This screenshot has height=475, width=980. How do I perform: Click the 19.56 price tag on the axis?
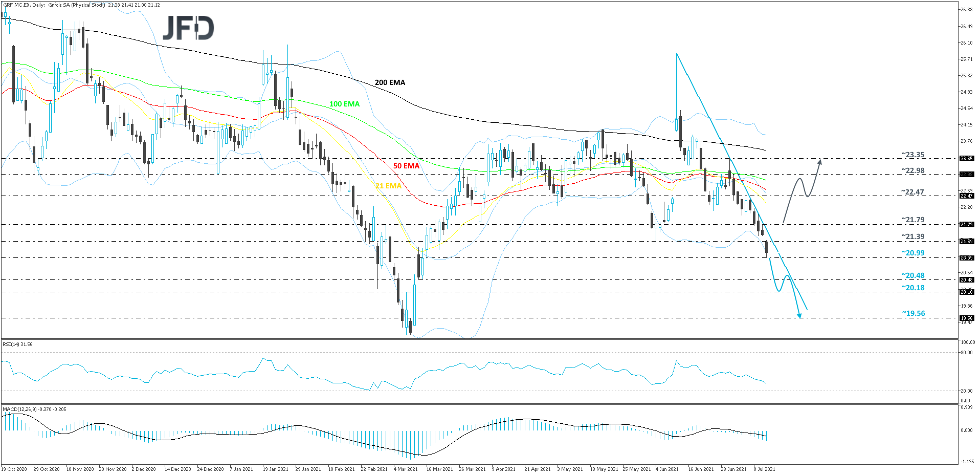[968, 318]
